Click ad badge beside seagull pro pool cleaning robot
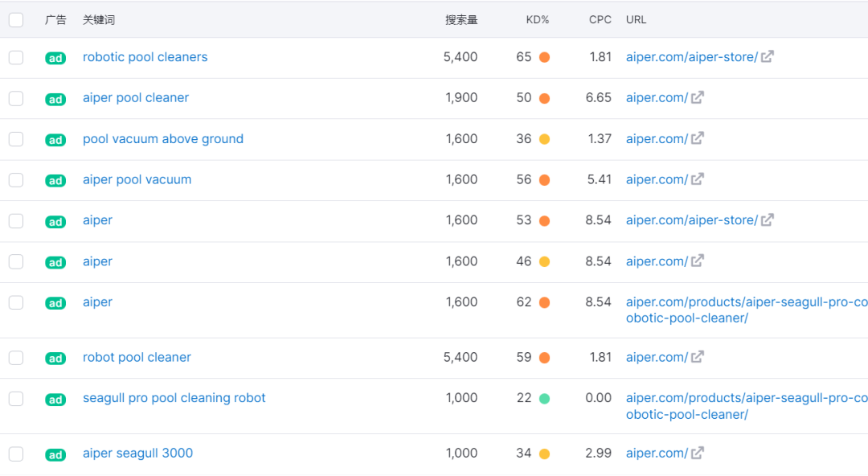 click(55, 400)
